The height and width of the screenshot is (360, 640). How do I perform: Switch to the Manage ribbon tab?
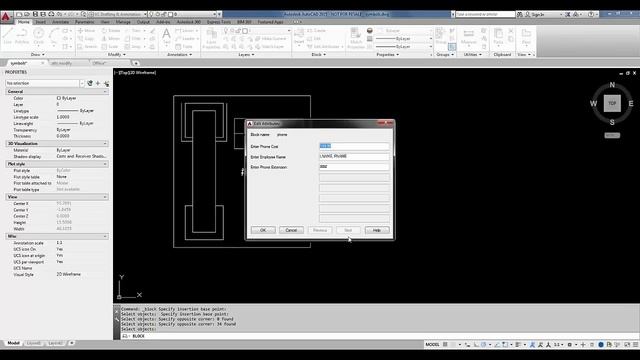(x=123, y=22)
